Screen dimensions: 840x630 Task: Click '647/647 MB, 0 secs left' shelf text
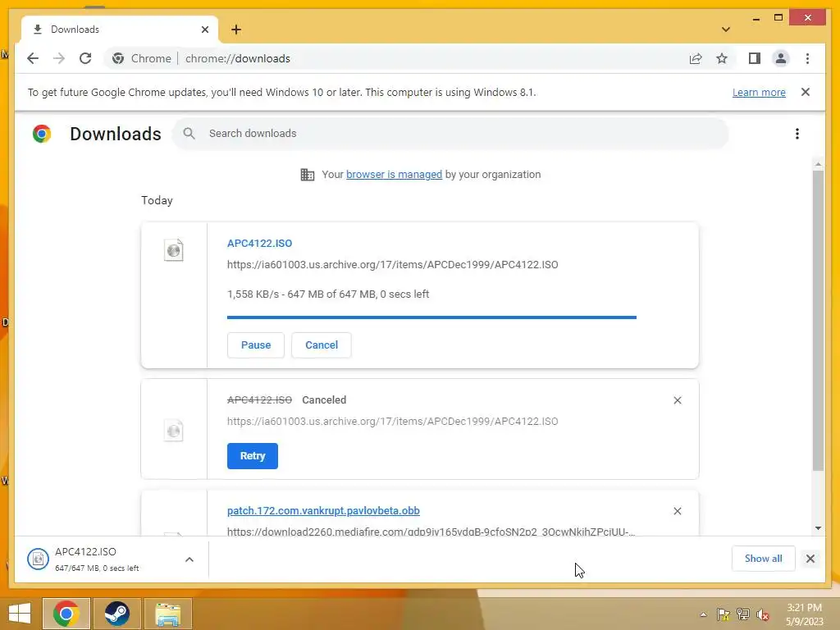[97, 568]
